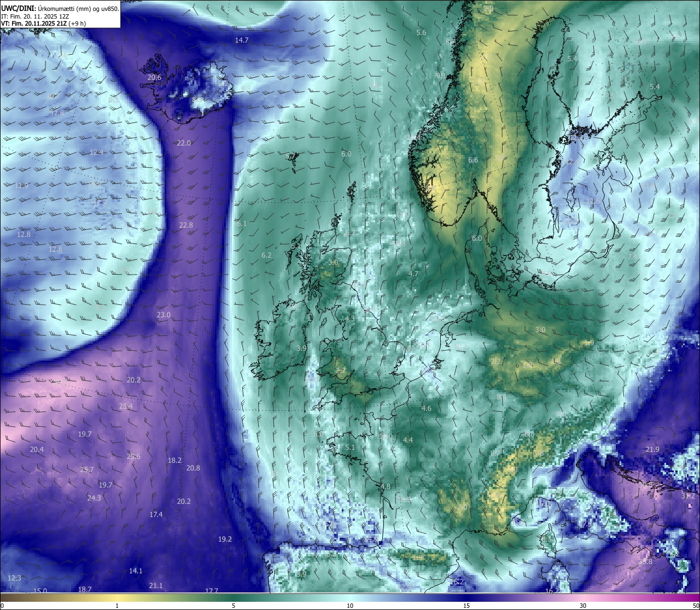Click the 5.1 value over Brittany
The image size is (700, 610).
coord(350,448)
